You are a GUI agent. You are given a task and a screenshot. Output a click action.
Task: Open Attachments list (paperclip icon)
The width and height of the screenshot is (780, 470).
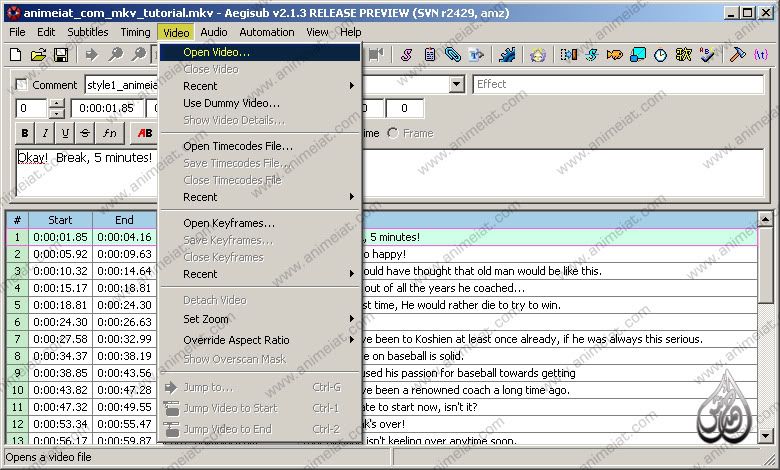pyautogui.click(x=453, y=55)
